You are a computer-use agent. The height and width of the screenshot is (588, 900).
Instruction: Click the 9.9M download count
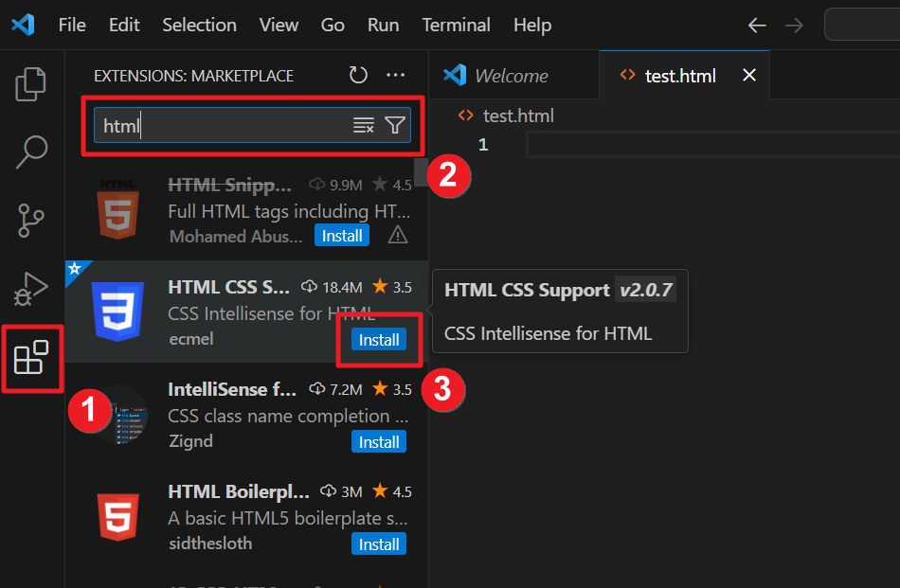pos(335,185)
